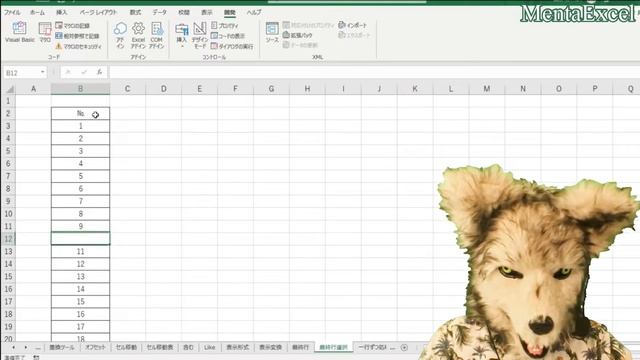Switch to the データ (Data) ribbon tab

[x=160, y=12]
